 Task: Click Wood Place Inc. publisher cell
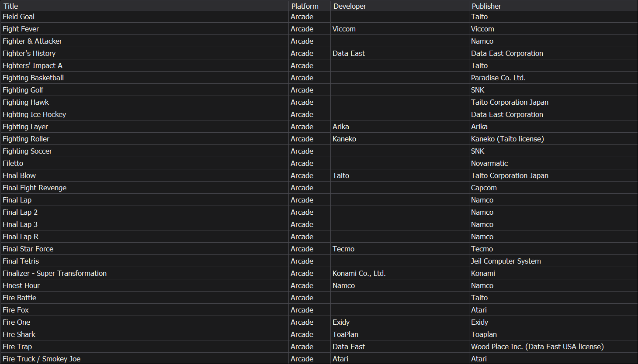pos(537,347)
